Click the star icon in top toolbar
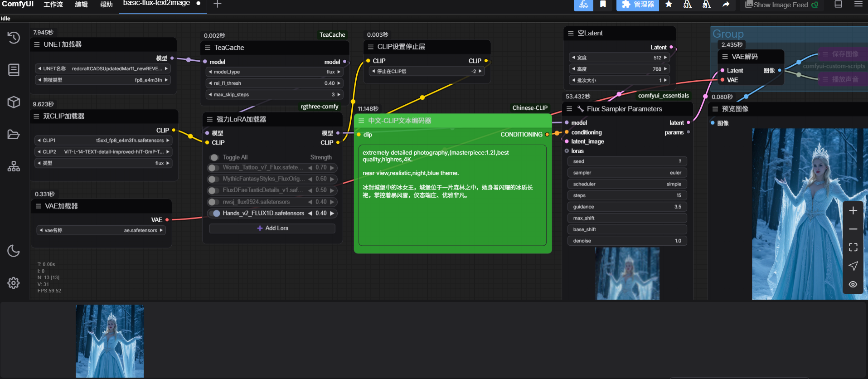Image resolution: width=868 pixels, height=379 pixels. click(x=669, y=5)
